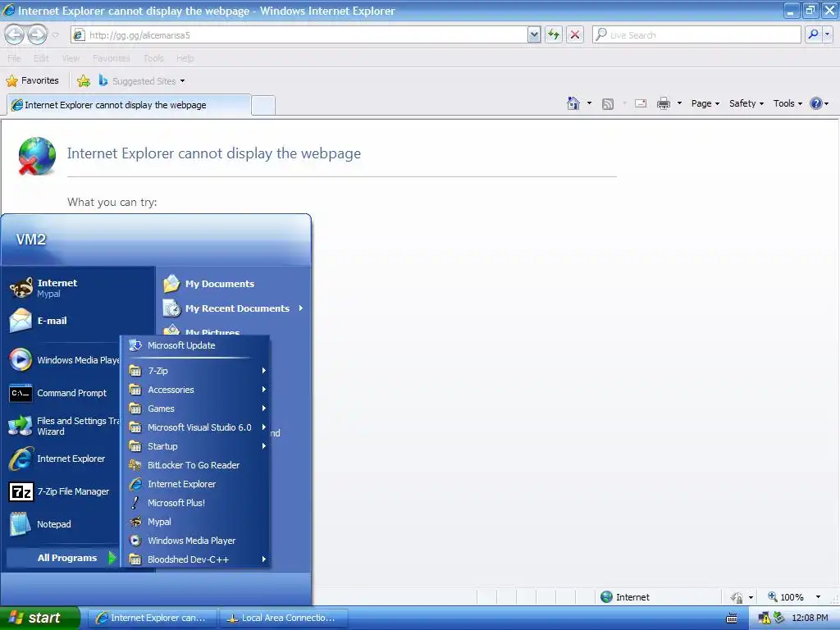Expand the 7-Zip program folder
Viewport: 840px width, 630px height.
pyautogui.click(x=195, y=371)
